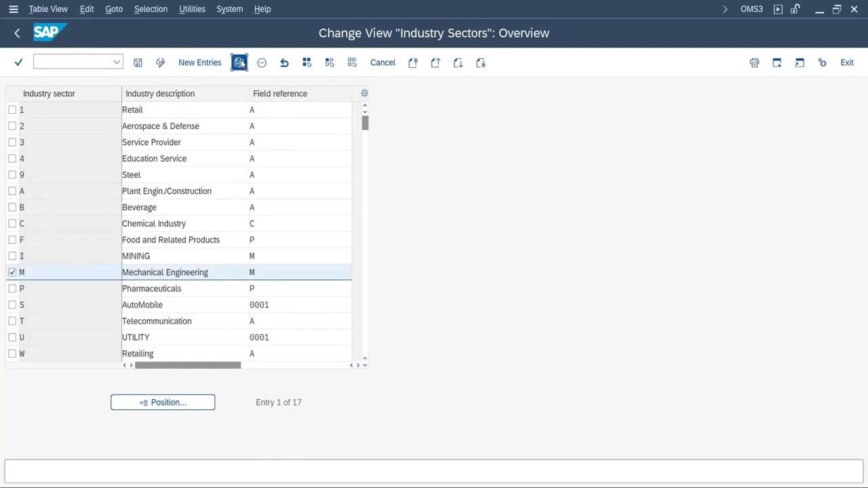Select the checkbox for Pharmaceuticals row
Viewport: 868px width, 488px height.
[12, 289]
